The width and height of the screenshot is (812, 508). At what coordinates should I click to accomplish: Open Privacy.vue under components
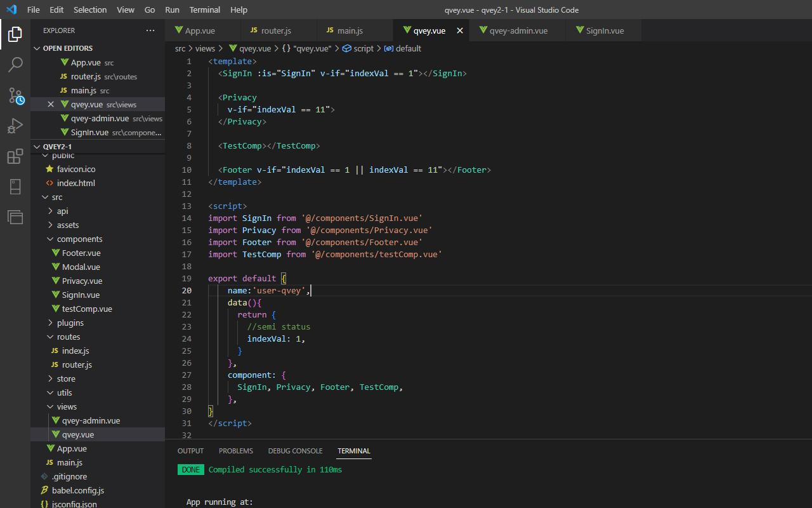(98, 281)
